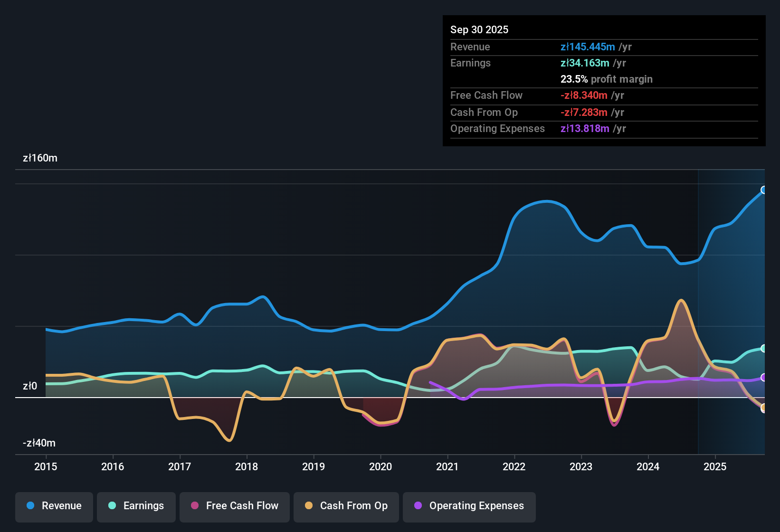Viewport: 780px width, 532px height.
Task: Select the Earnings endpoint circle on the right edge
Action: point(763,349)
